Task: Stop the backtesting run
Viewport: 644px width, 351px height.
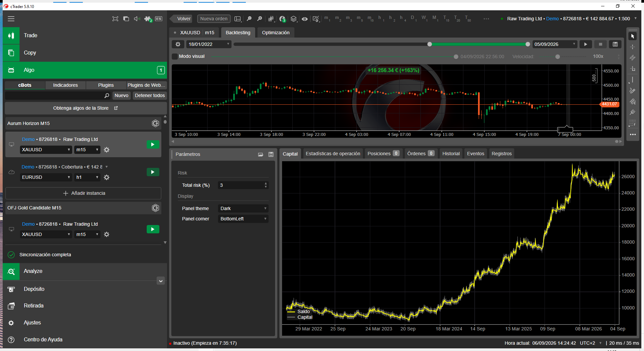Action: point(600,44)
